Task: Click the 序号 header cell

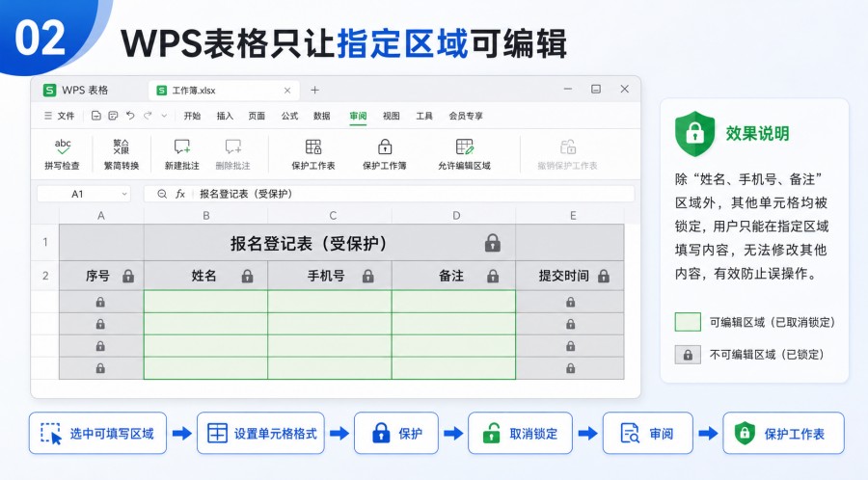Action: 101,276
